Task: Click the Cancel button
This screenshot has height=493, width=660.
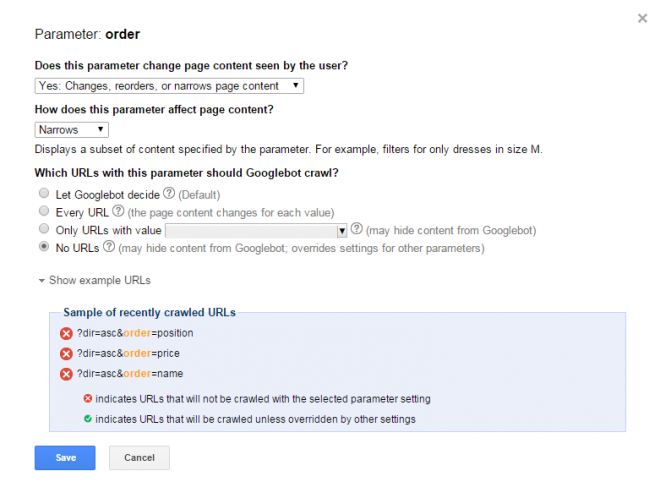Action: [139, 457]
